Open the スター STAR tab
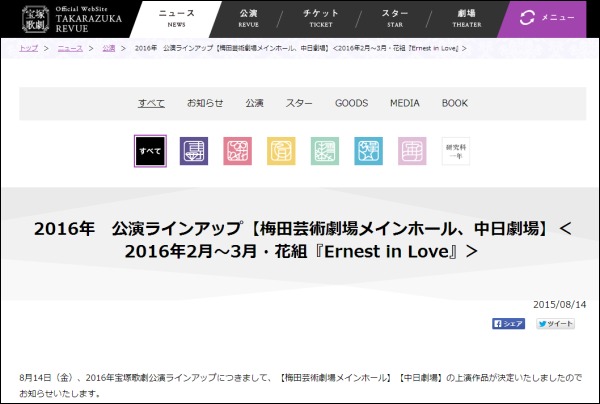This screenshot has height=404, width=600. tap(395, 19)
